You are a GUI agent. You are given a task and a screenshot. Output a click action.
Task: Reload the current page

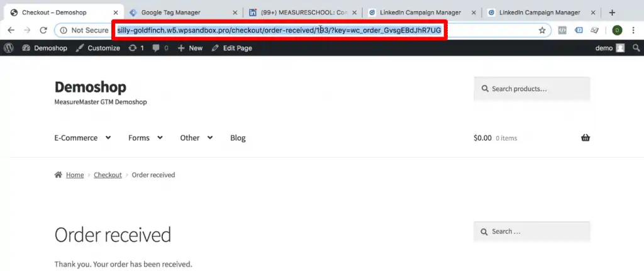(43, 30)
